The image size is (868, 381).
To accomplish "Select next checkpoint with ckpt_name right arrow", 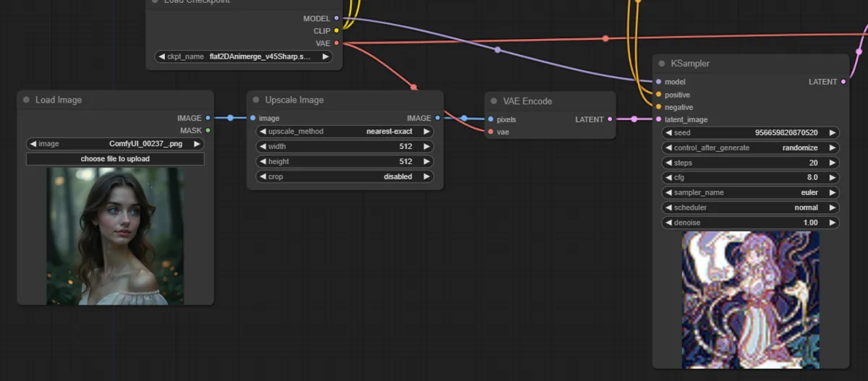I will coord(325,56).
